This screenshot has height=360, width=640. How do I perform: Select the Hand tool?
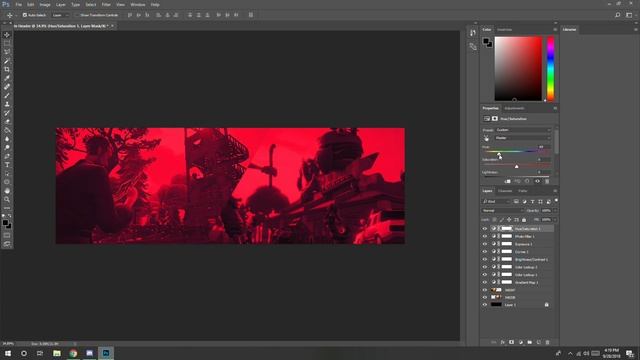7,191
